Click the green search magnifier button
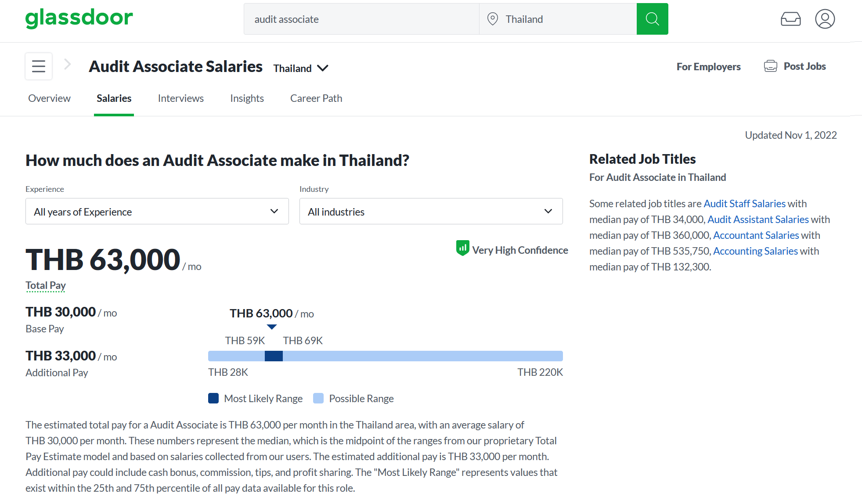The height and width of the screenshot is (504, 862). pos(652,19)
